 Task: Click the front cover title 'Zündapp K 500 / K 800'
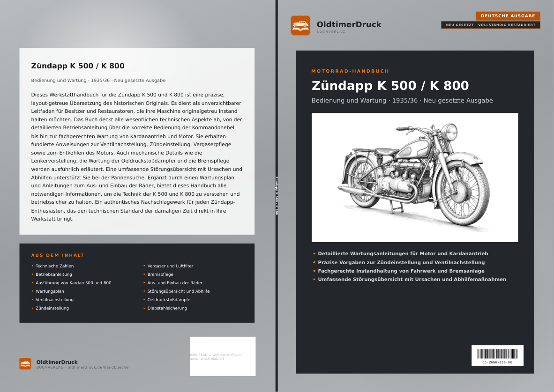[390, 85]
